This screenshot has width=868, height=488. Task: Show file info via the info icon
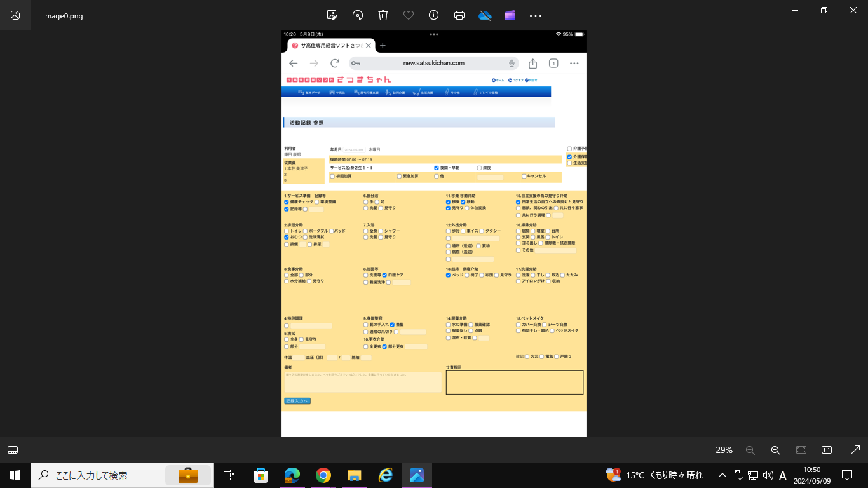point(434,15)
